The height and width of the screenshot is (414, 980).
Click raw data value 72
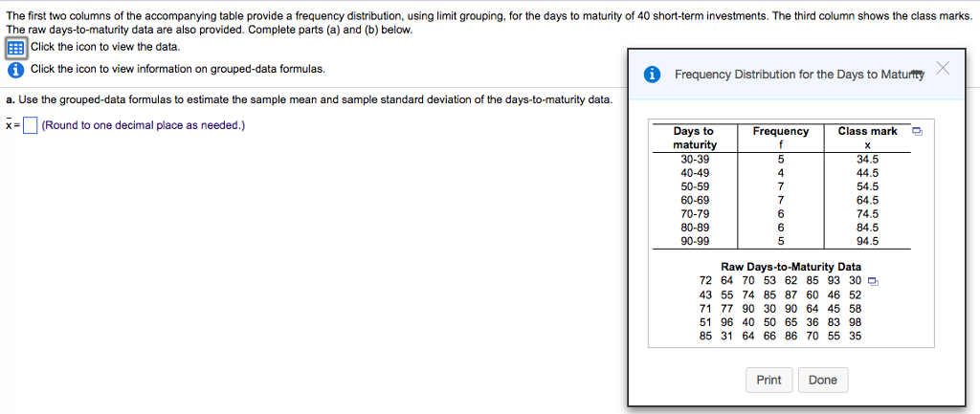[x=705, y=281]
